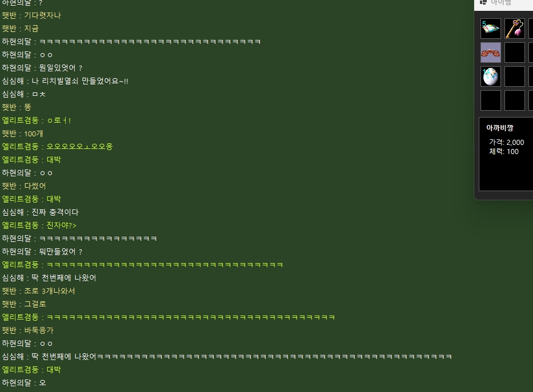This screenshot has width=533, height=392.
Task: Click empty slot right of the egg
Action: (515, 76)
